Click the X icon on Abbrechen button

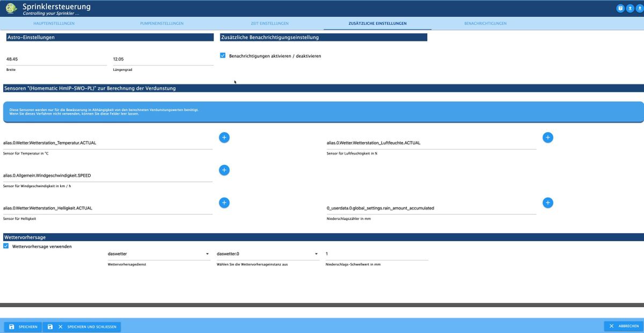611,326
